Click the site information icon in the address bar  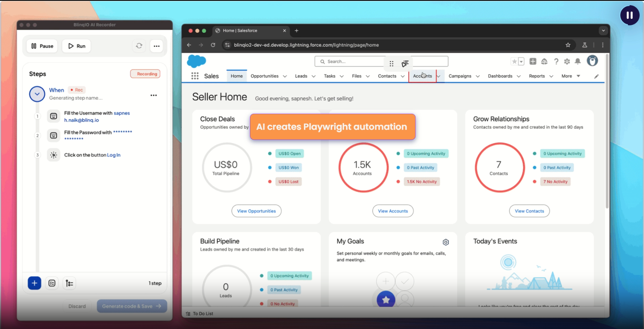click(x=227, y=45)
